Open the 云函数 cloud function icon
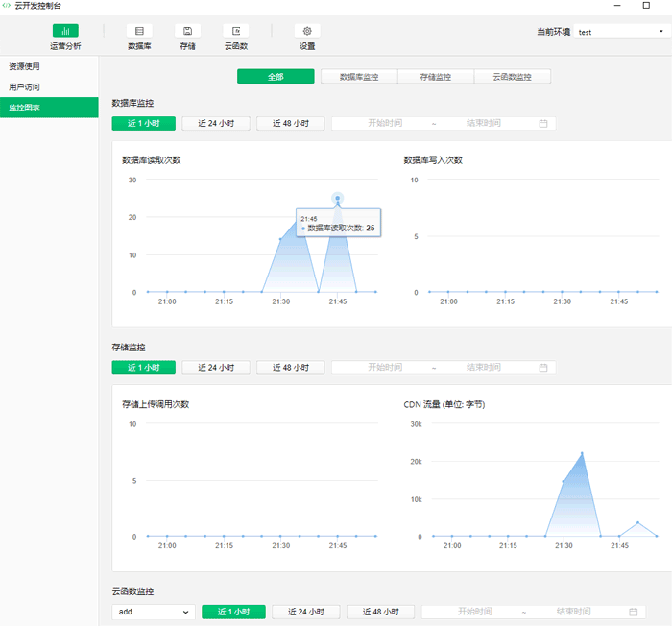 [x=236, y=31]
